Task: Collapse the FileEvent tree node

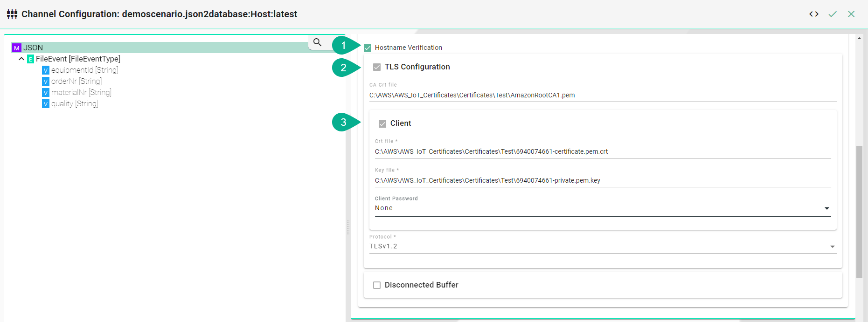Action: [21, 59]
